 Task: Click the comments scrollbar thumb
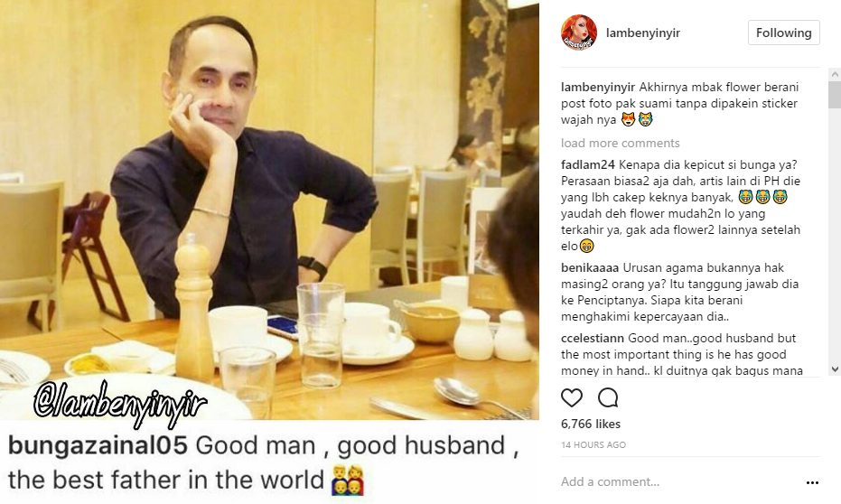point(835,95)
